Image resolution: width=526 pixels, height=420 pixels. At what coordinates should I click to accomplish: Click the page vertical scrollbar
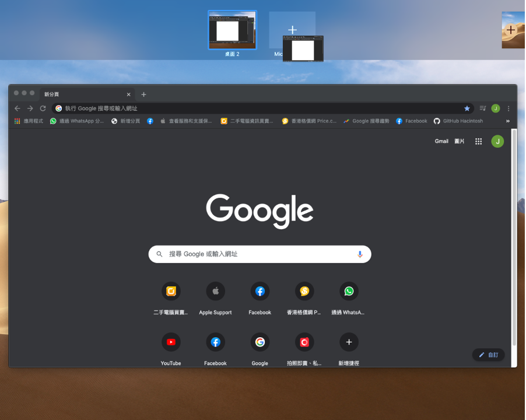[x=514, y=238]
